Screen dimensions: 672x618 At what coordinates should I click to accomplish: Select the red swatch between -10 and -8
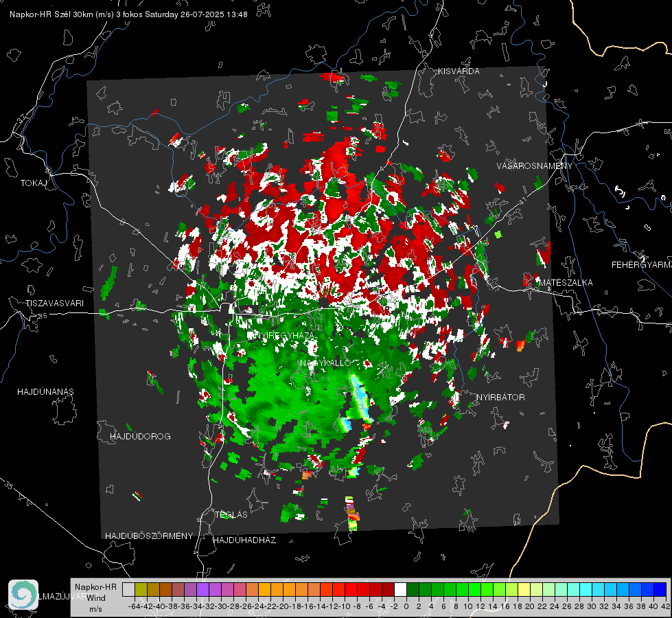(x=351, y=589)
